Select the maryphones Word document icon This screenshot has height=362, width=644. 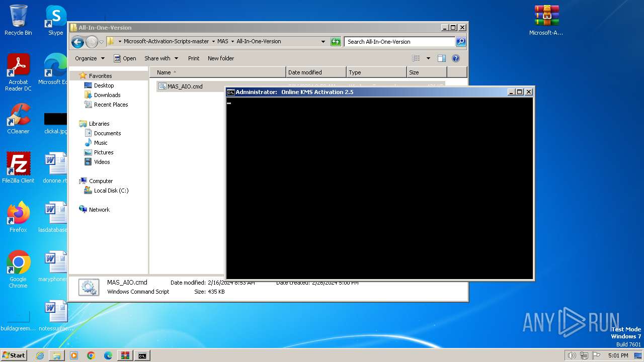55,266
